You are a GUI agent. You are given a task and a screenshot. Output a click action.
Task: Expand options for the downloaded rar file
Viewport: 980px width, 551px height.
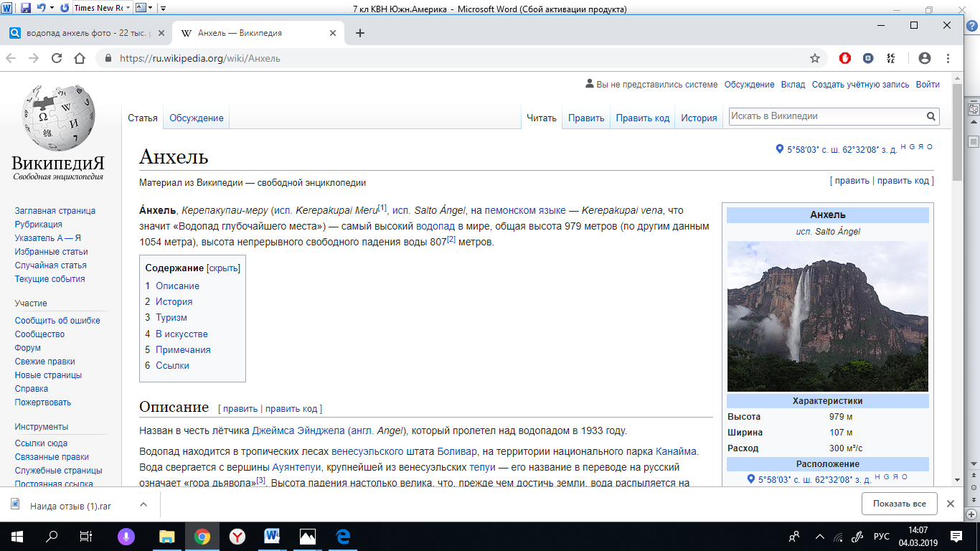[143, 505]
